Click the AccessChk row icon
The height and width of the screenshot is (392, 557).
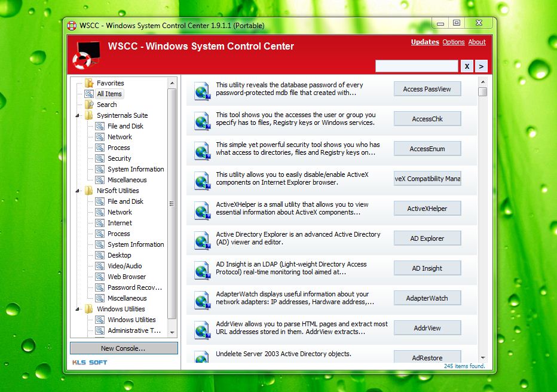coord(203,121)
